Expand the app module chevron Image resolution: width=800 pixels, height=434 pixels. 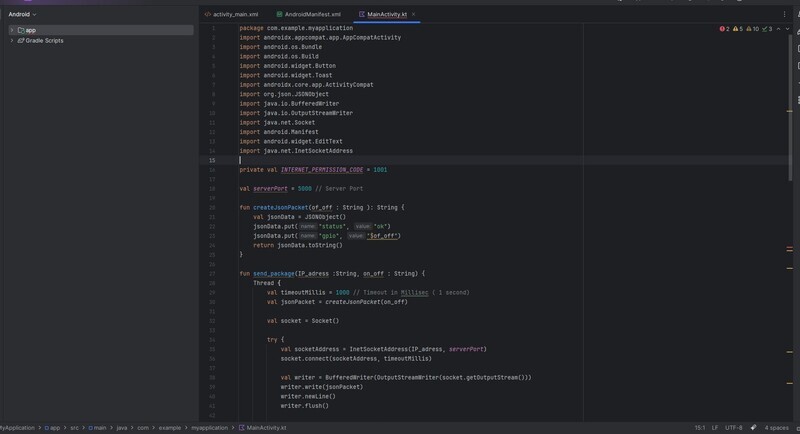point(12,30)
